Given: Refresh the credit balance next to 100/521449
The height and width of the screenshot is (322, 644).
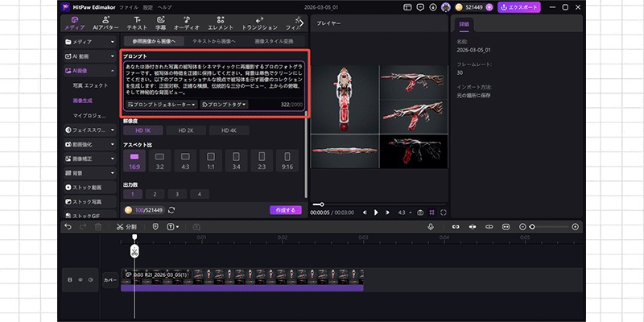Looking at the screenshot, I should point(171,210).
